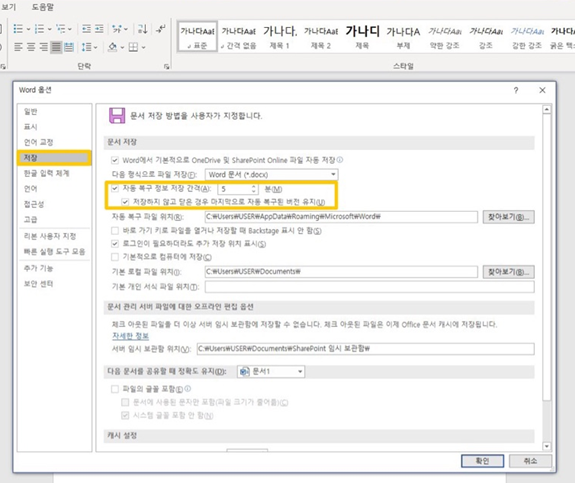575x483 pixels.
Task: Click 확인 button
Action: [x=482, y=461]
